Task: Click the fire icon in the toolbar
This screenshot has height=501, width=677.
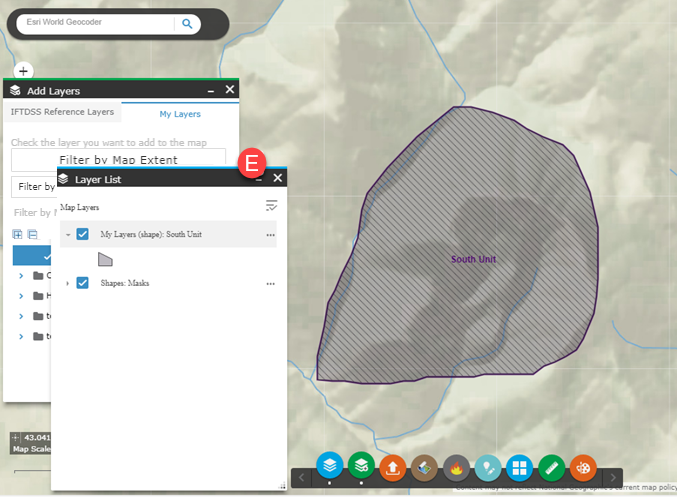Action: (x=456, y=468)
